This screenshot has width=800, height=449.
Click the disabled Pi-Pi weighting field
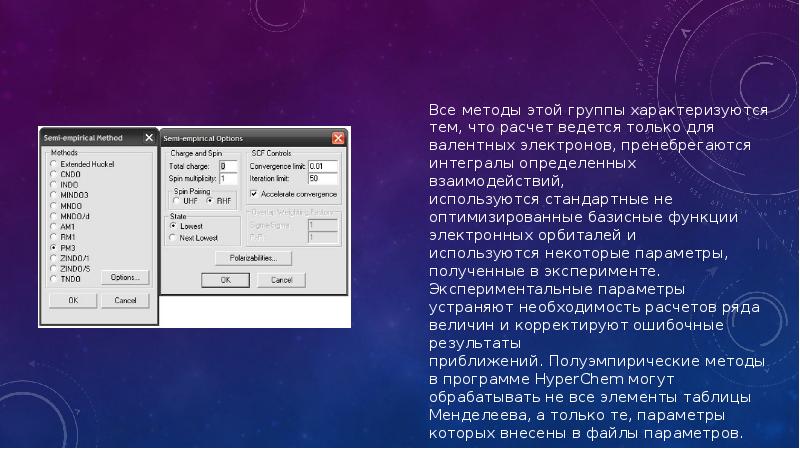(322, 237)
